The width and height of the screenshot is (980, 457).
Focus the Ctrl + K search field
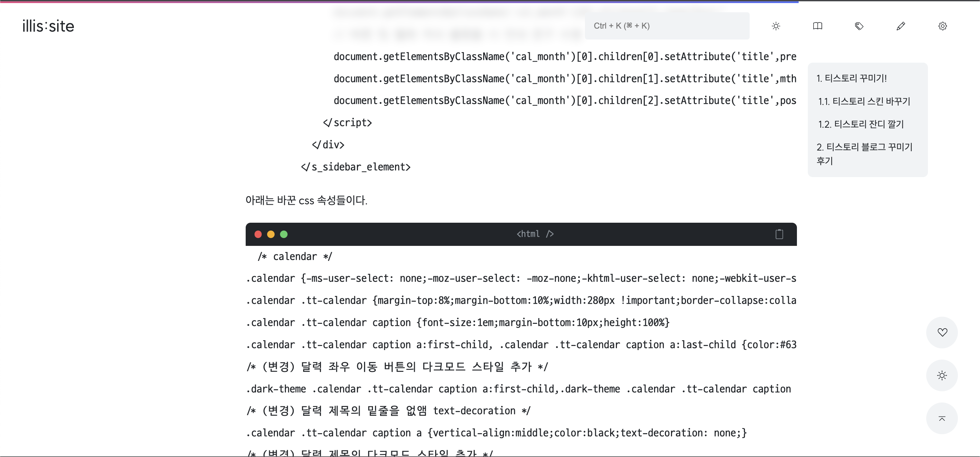click(x=667, y=26)
